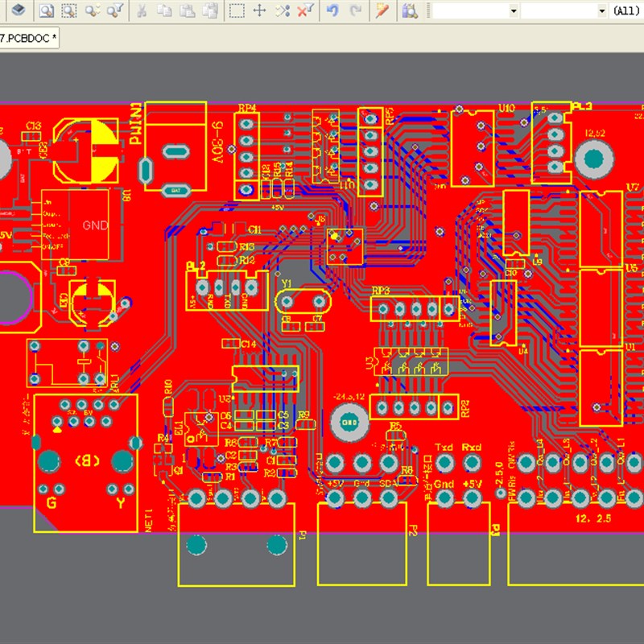
Task: Click the Y label on the NET1 connector
Action: [x=120, y=502]
